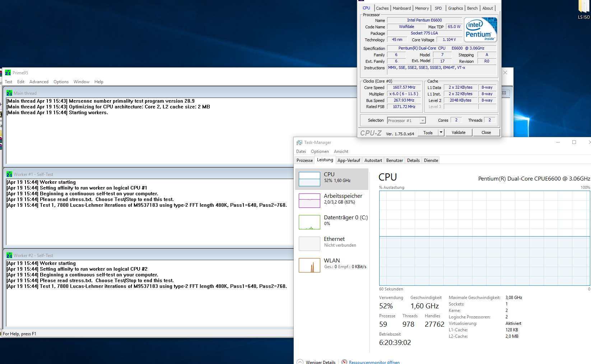Image resolution: width=591 pixels, height=364 pixels.
Task: Switch to the Benutzer tab
Action: coord(395,160)
